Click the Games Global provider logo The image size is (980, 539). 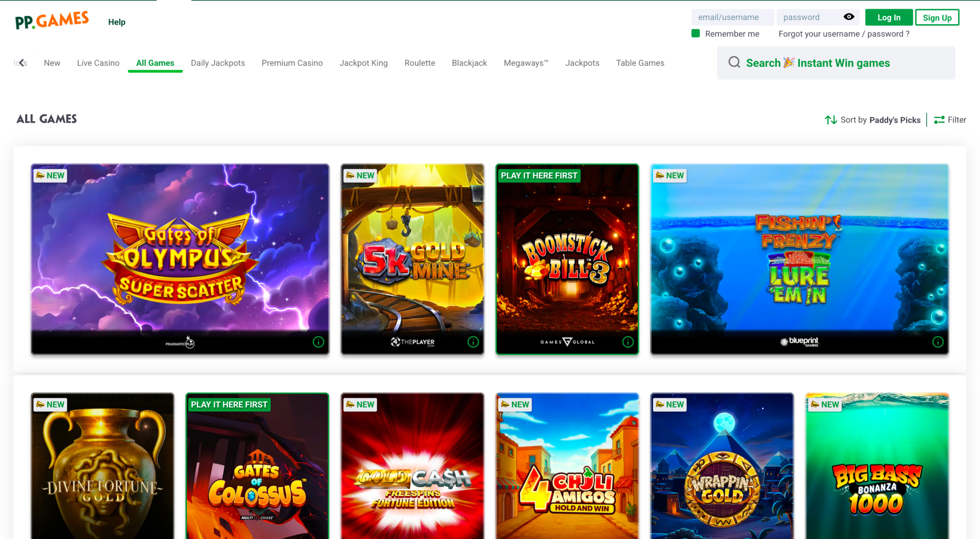pyautogui.click(x=567, y=342)
